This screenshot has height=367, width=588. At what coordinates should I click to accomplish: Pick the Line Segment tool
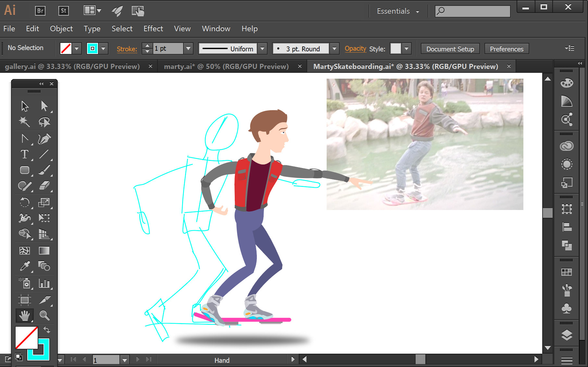tap(44, 154)
